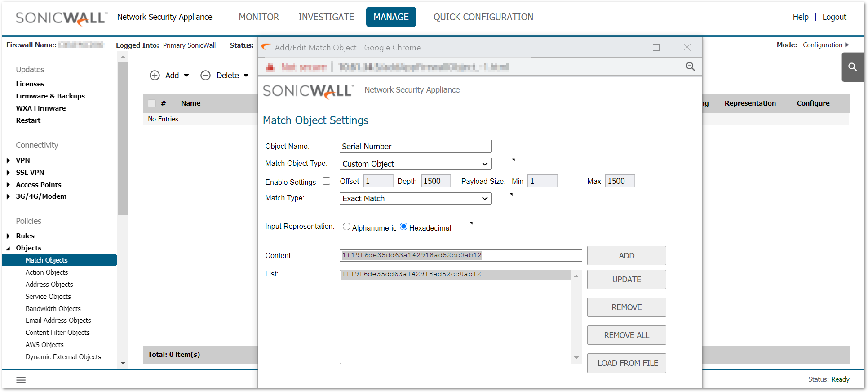Open Firmware & Backups in the sidebar
The height and width of the screenshot is (392, 868).
[50, 96]
